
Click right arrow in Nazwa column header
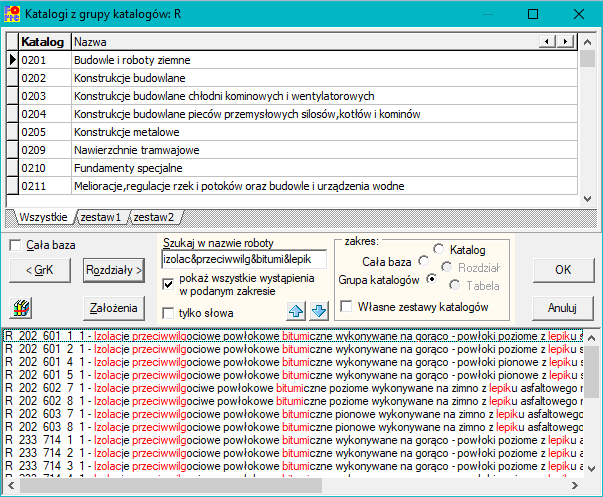565,41
